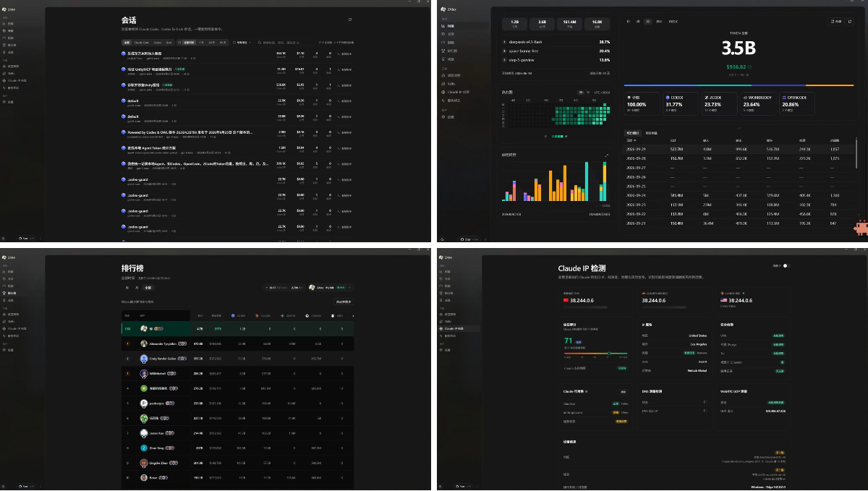The width and height of the screenshot is (868, 491).
Task: Switch the heatmap to 2D view
Action: [580, 93]
